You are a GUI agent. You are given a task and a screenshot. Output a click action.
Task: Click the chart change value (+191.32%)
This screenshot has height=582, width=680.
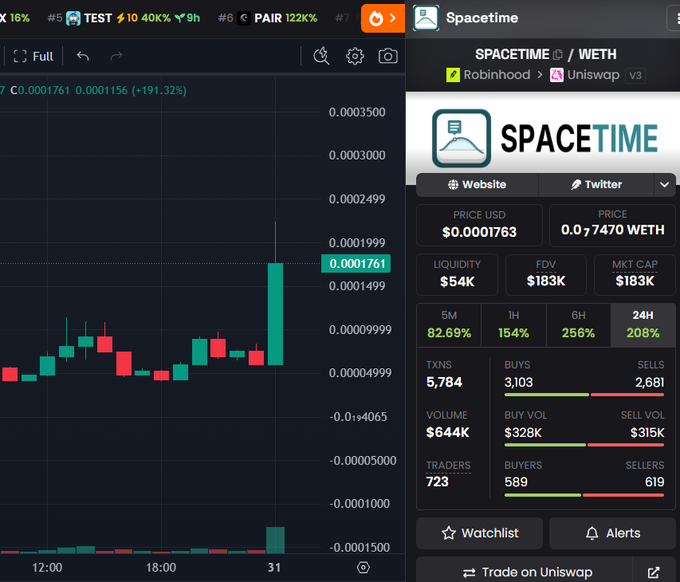pos(159,91)
